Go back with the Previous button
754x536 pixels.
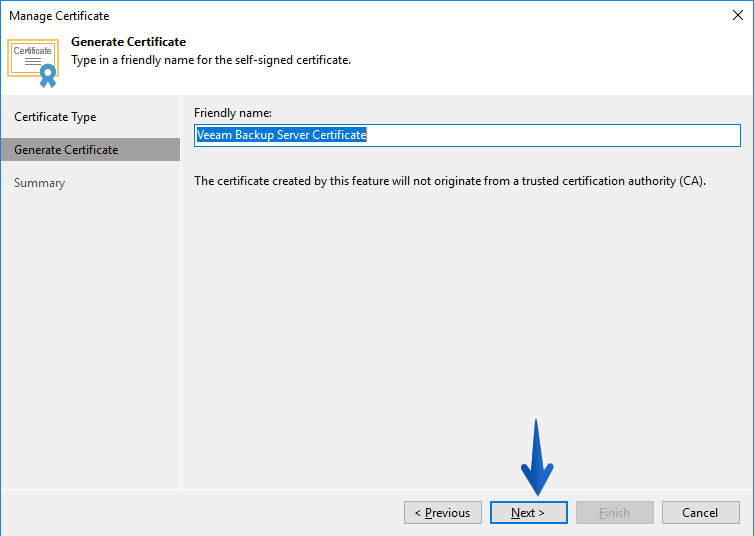[x=442, y=512]
